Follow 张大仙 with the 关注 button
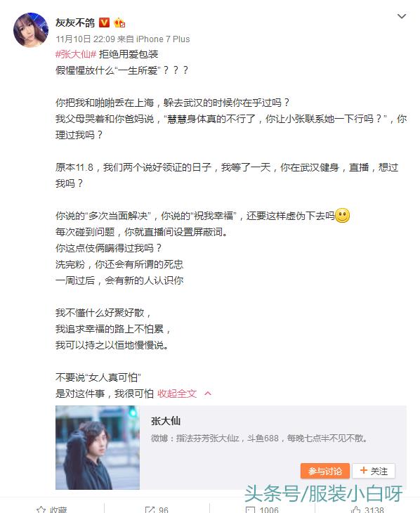420x513 pixels. 374,471
